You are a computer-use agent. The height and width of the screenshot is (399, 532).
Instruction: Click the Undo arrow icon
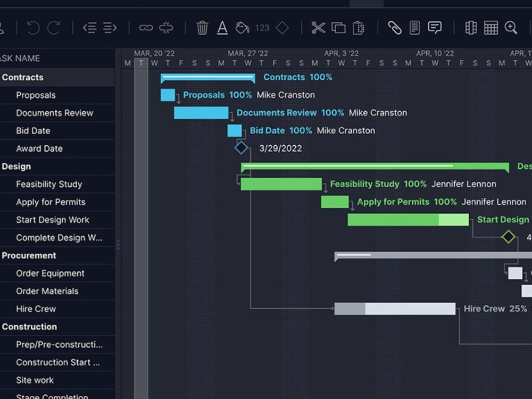point(33,28)
